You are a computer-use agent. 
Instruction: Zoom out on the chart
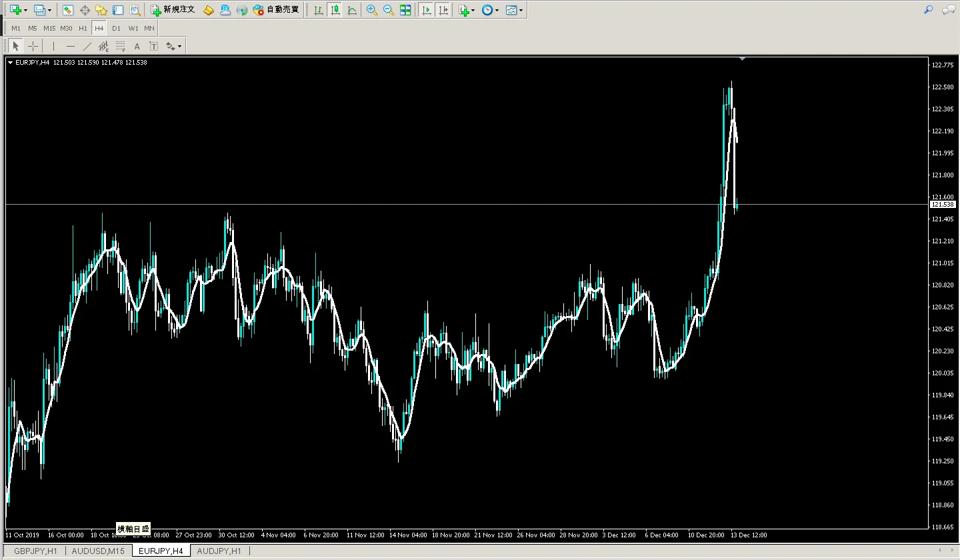tap(388, 10)
